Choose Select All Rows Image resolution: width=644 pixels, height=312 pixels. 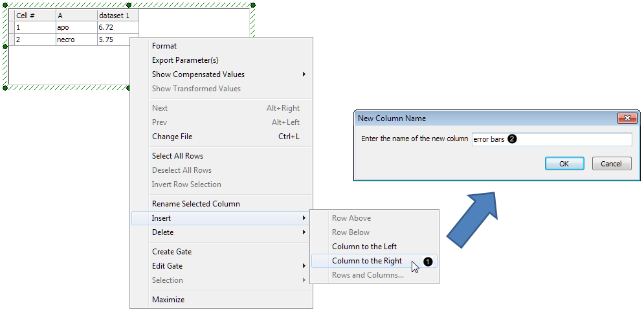coord(177,156)
